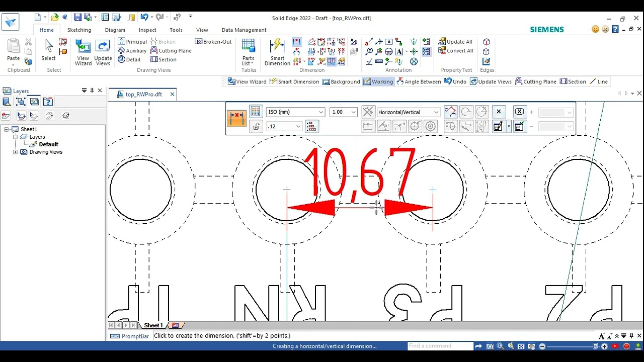The width and height of the screenshot is (644, 362).
Task: Switch to the Sketching tab
Action: coord(79,30)
